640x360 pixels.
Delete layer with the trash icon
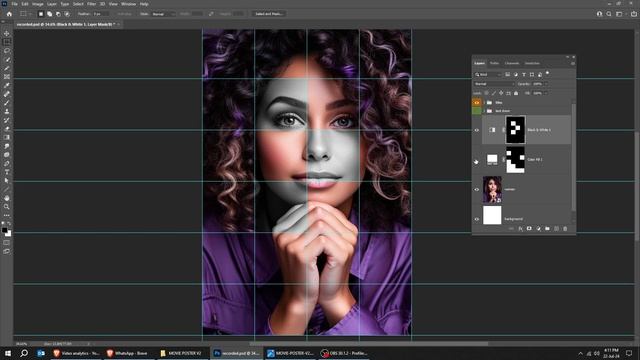pyautogui.click(x=565, y=229)
